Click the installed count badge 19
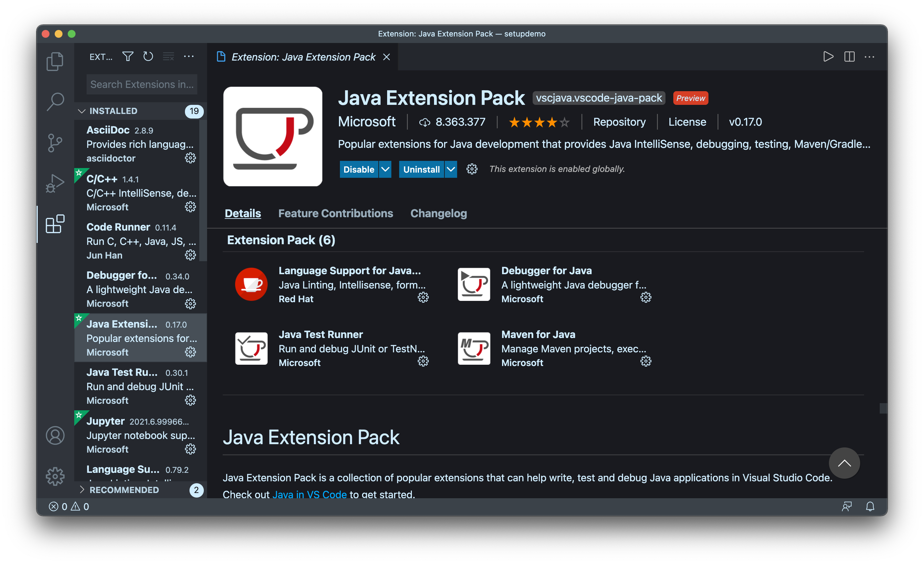The image size is (924, 564). pos(194,111)
